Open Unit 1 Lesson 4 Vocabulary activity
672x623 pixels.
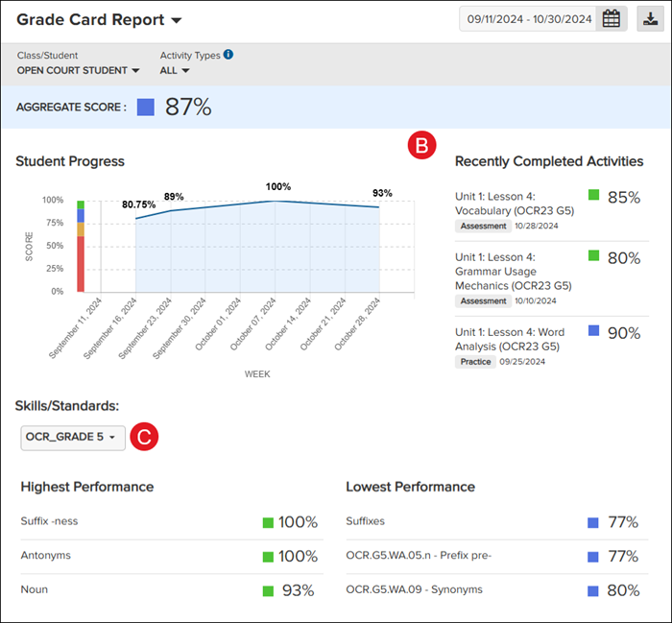tap(509, 204)
